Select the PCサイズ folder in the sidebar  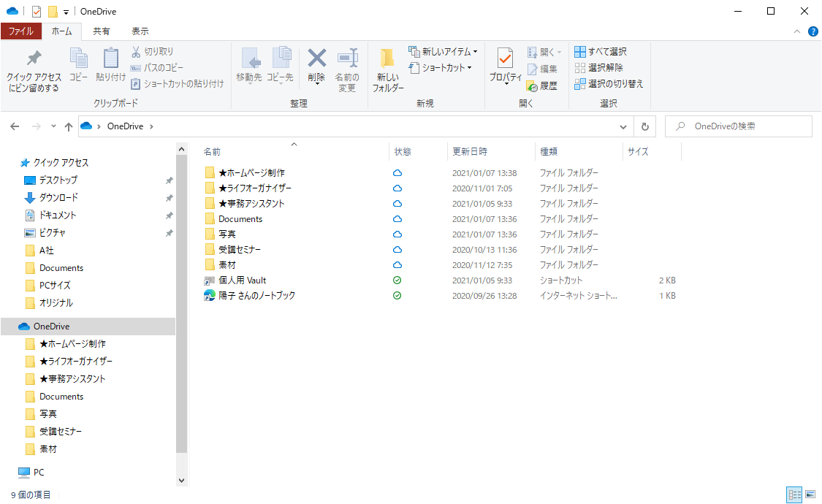pyautogui.click(x=55, y=286)
